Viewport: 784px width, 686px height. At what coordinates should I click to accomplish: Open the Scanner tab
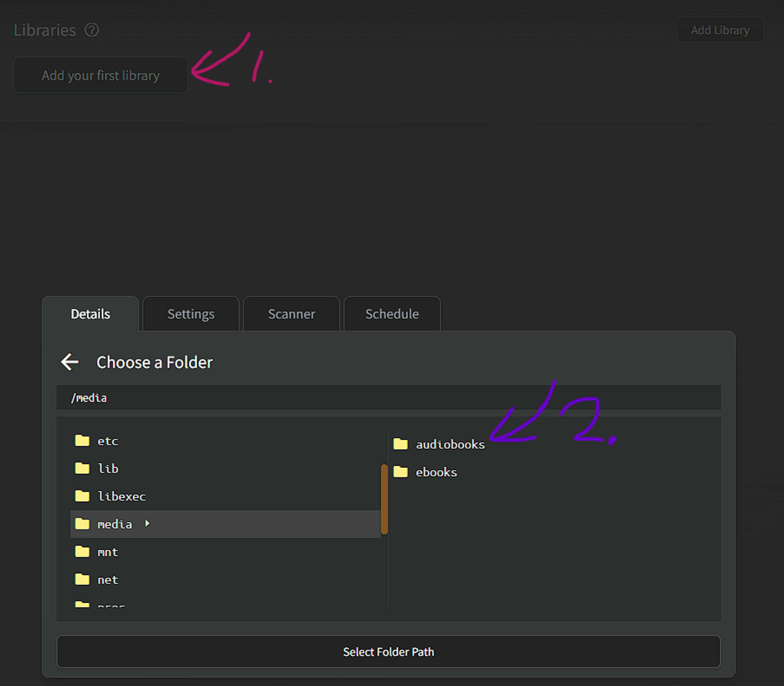pos(292,314)
